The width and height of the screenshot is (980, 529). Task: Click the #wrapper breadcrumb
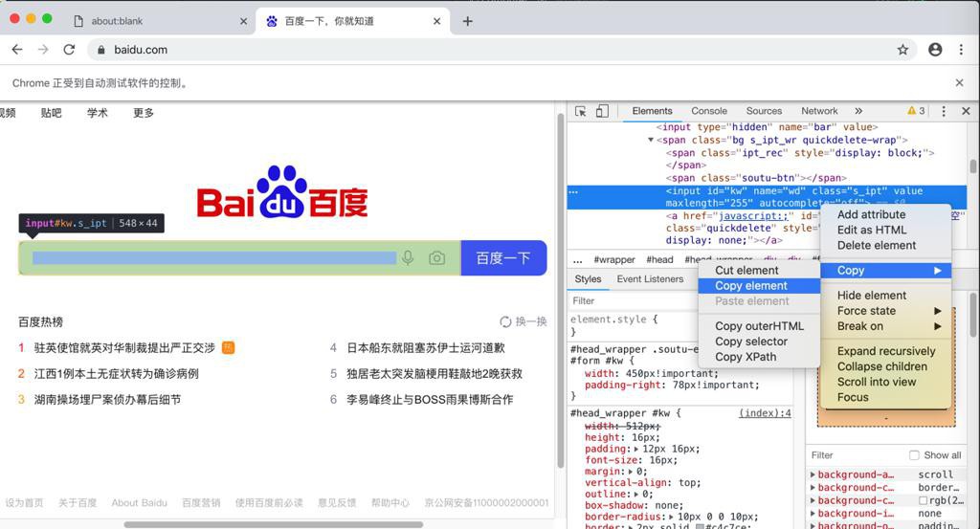614,260
